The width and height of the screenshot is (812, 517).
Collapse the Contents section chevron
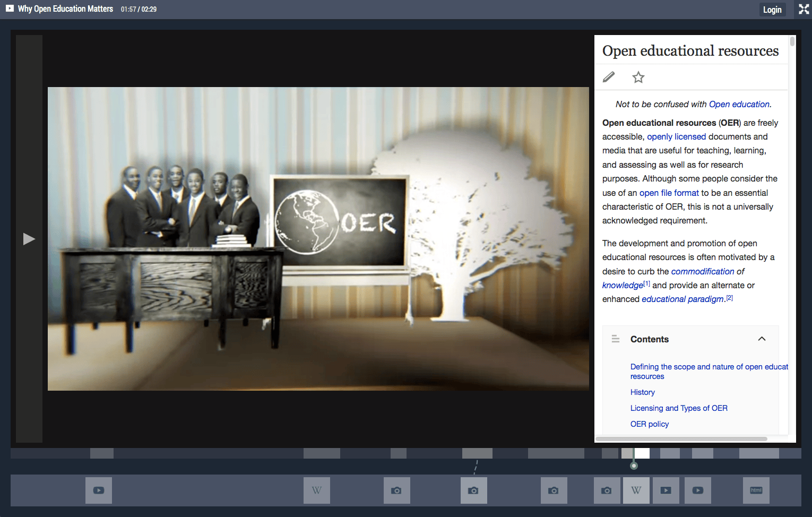pos(762,339)
